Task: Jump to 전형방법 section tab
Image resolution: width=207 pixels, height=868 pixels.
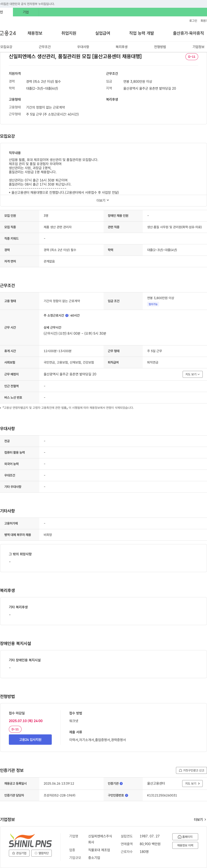Action: click(160, 47)
